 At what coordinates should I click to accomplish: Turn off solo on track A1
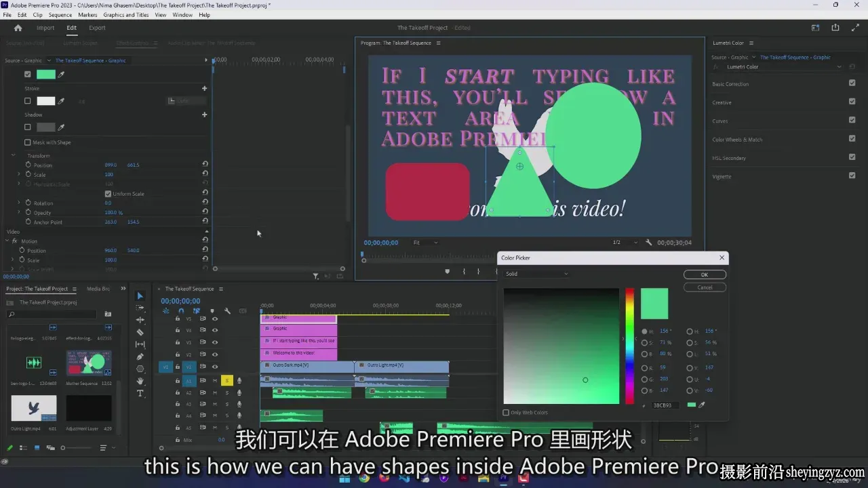point(227,381)
